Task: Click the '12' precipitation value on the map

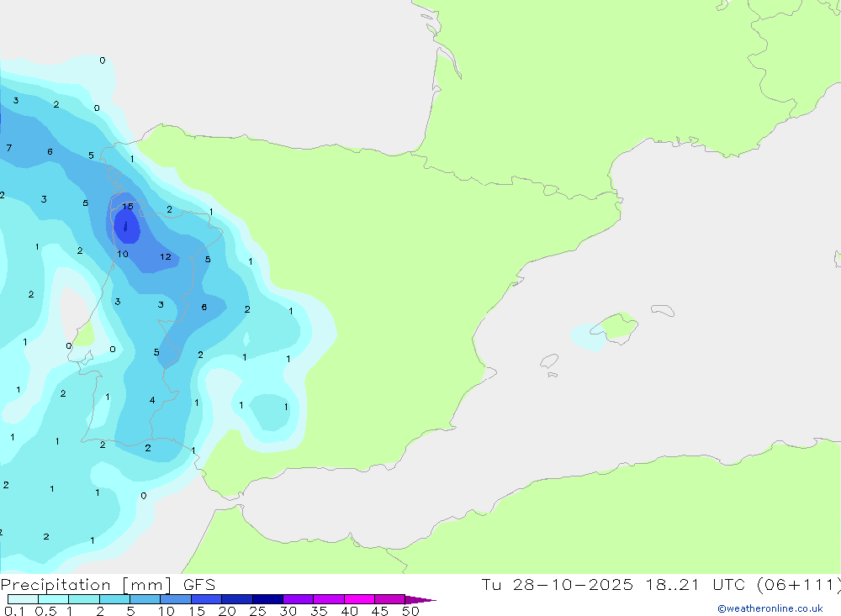Action: pyautogui.click(x=165, y=257)
